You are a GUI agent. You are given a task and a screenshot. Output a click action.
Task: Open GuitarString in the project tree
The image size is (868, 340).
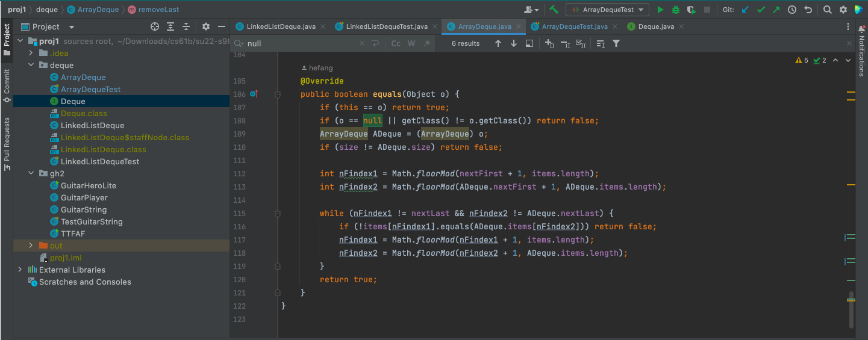pos(83,209)
